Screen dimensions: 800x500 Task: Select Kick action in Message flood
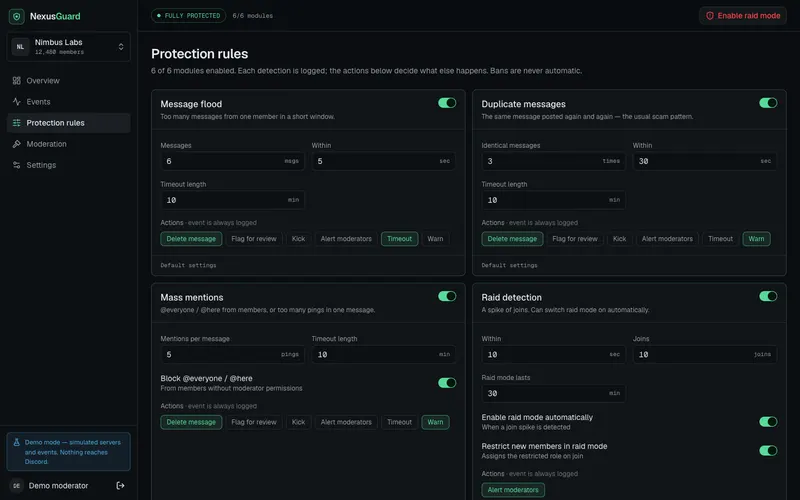coord(298,239)
